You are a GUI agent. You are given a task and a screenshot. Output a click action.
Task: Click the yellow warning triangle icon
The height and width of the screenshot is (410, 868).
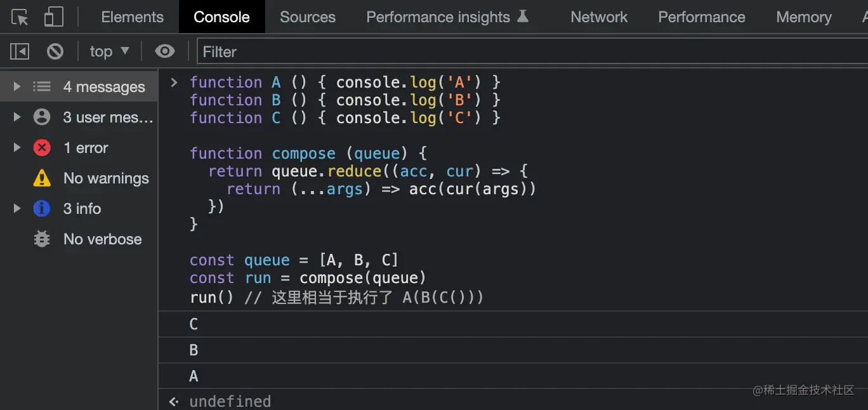point(42,178)
